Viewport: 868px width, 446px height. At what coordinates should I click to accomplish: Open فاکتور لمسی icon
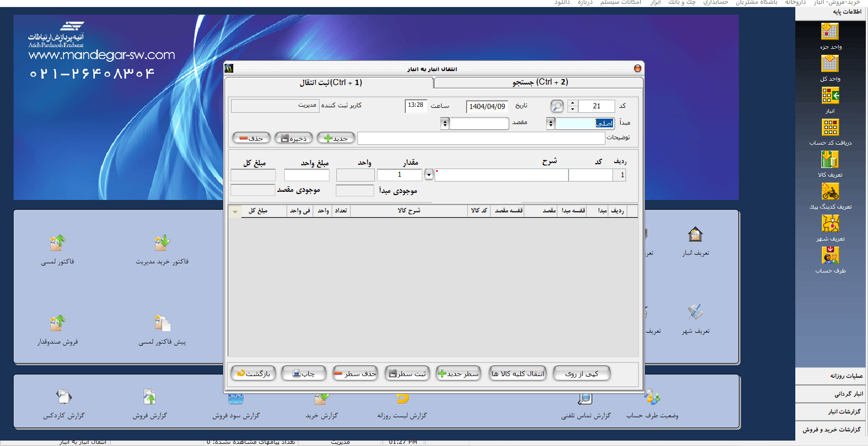point(58,243)
